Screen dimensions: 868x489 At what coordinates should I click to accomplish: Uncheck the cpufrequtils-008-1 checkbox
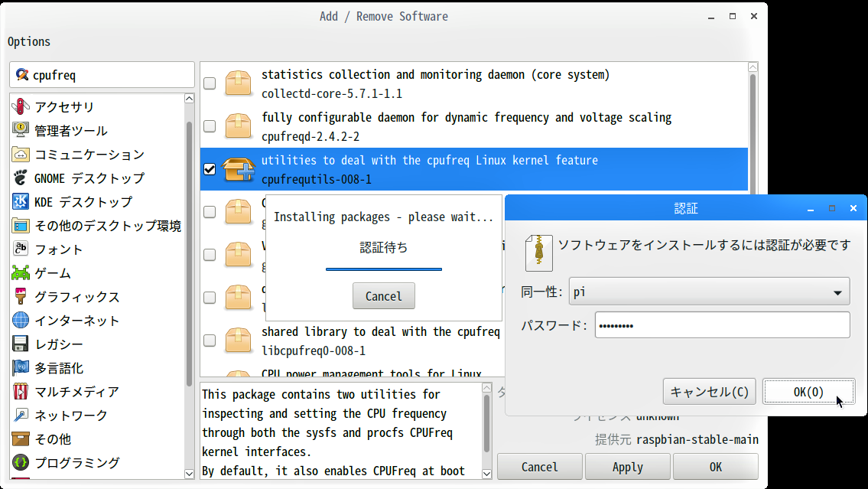coord(210,169)
